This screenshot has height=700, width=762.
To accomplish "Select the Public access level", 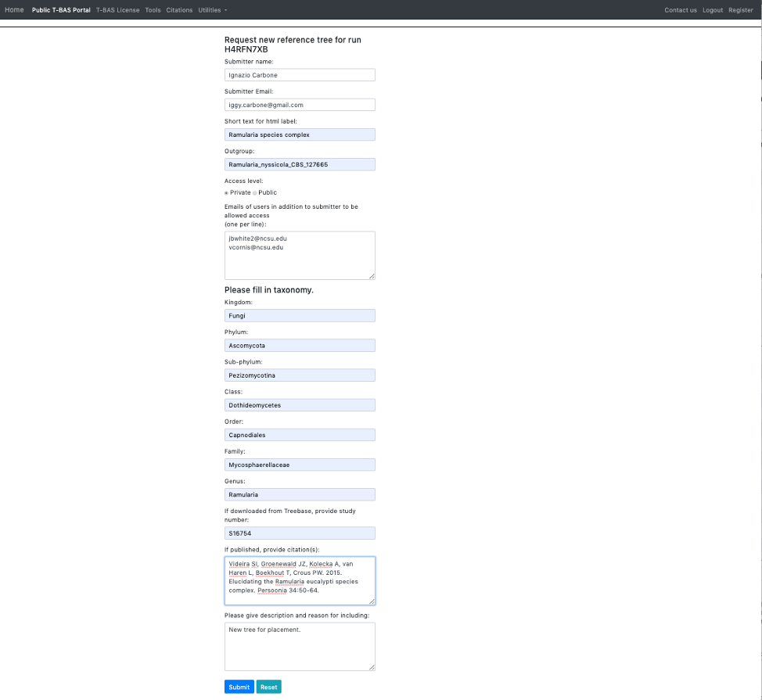I will pyautogui.click(x=254, y=193).
